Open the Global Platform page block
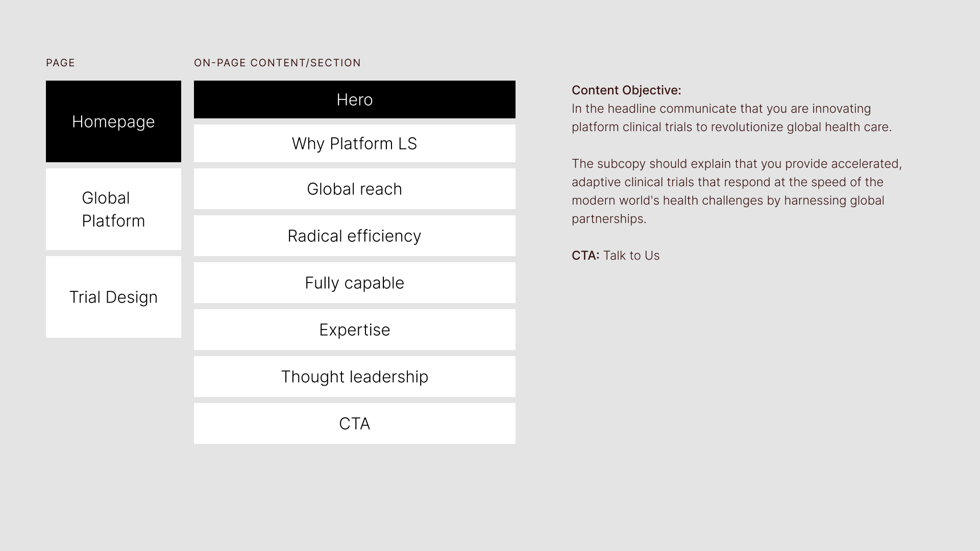The height and width of the screenshot is (551, 980). tap(113, 209)
